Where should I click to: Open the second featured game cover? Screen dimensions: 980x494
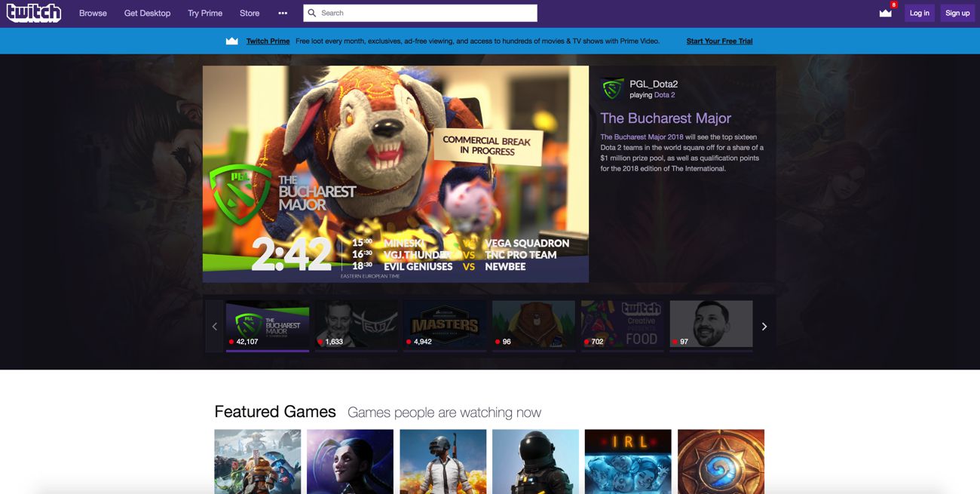point(350,462)
